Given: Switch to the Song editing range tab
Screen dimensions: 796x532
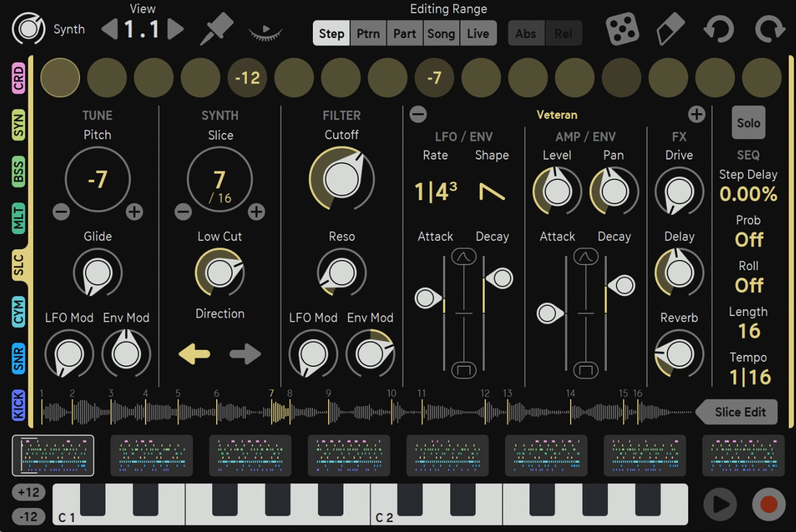Looking at the screenshot, I should pyautogui.click(x=441, y=33).
